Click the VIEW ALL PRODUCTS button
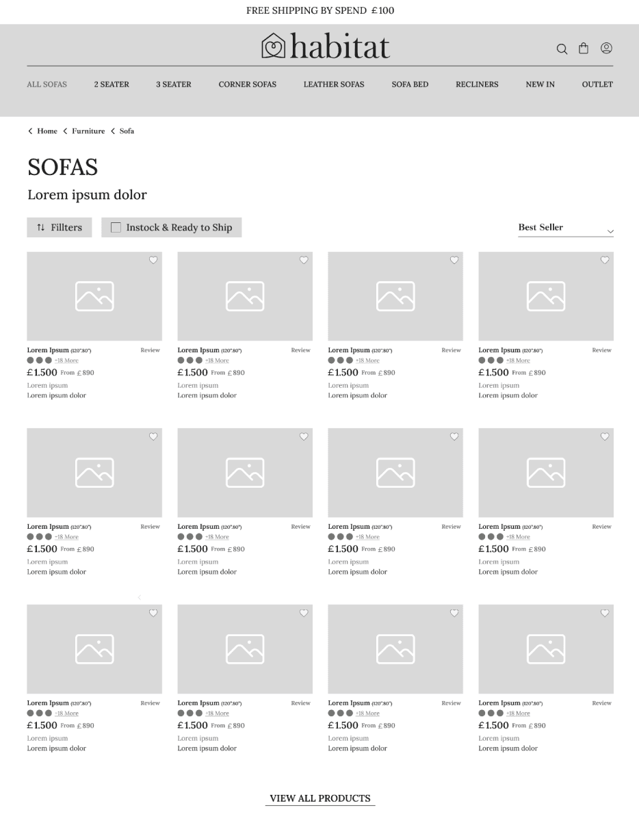 319,798
